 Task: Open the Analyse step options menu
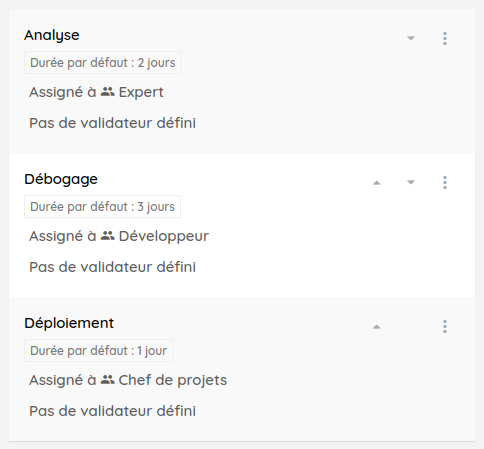coord(445,38)
